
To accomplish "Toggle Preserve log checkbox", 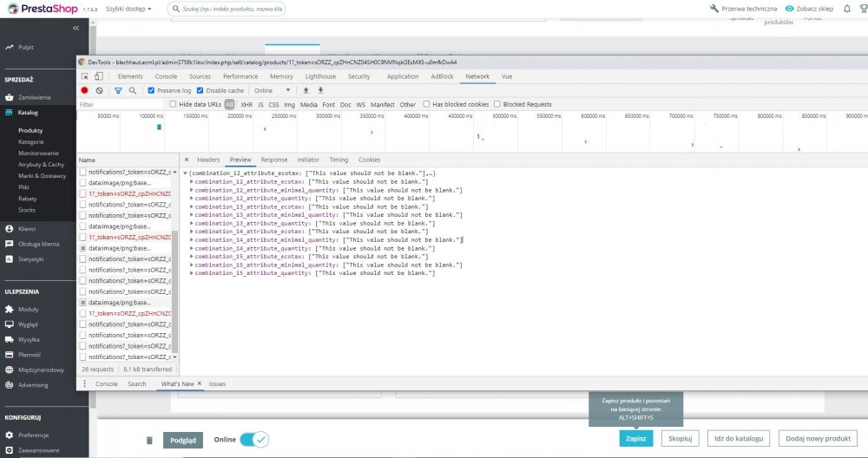I will [151, 90].
